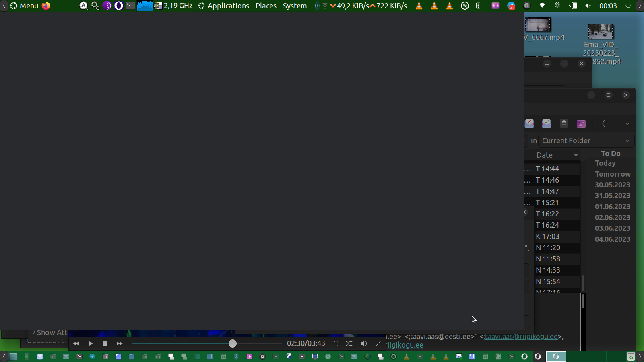Click the 02:30/03:43 time display
Screen dimensions: 644x362
click(306, 343)
